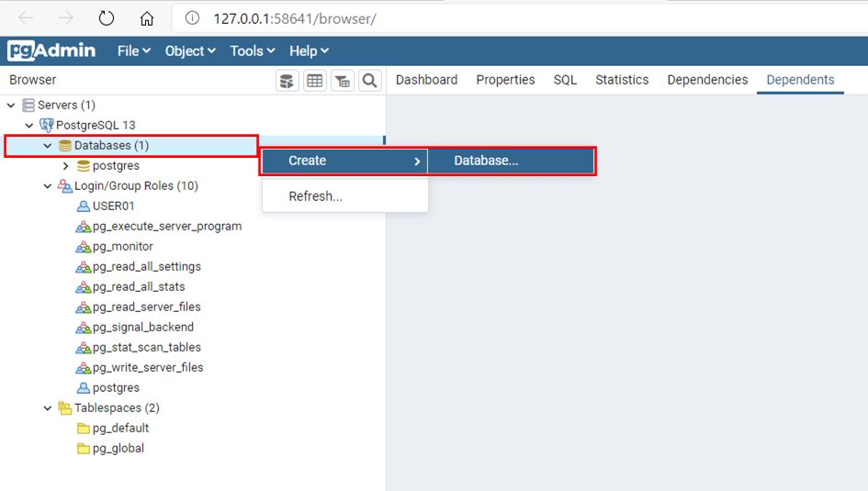
Task: Select Refresh... in the context menu
Action: (x=315, y=196)
